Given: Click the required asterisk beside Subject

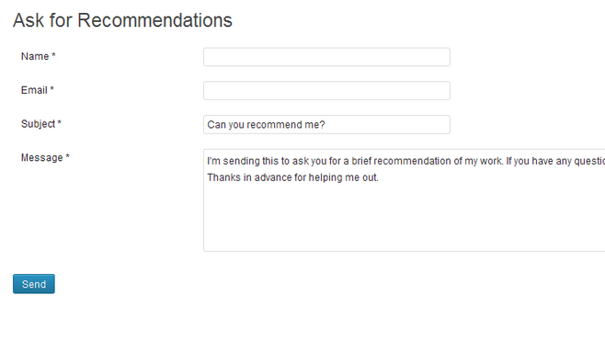Looking at the screenshot, I should pos(60,123).
